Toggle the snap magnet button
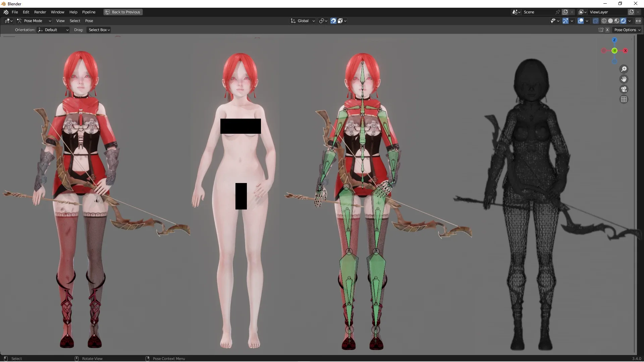The height and width of the screenshot is (362, 644). [x=333, y=21]
